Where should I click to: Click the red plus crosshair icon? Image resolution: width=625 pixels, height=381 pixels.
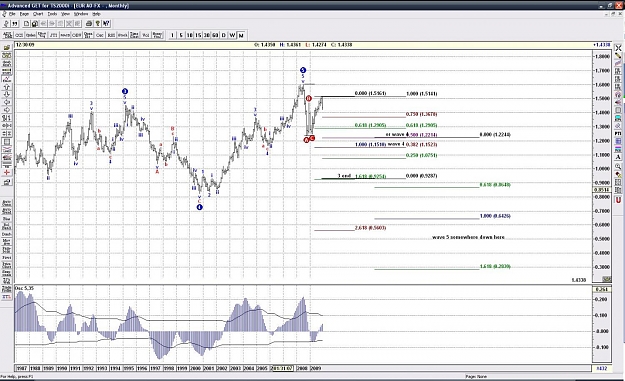click(x=7, y=173)
